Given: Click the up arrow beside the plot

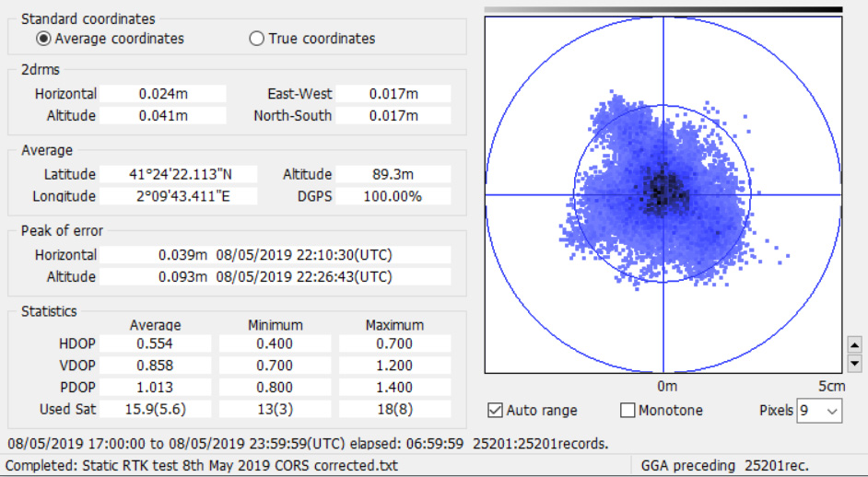Looking at the screenshot, I should point(854,344).
